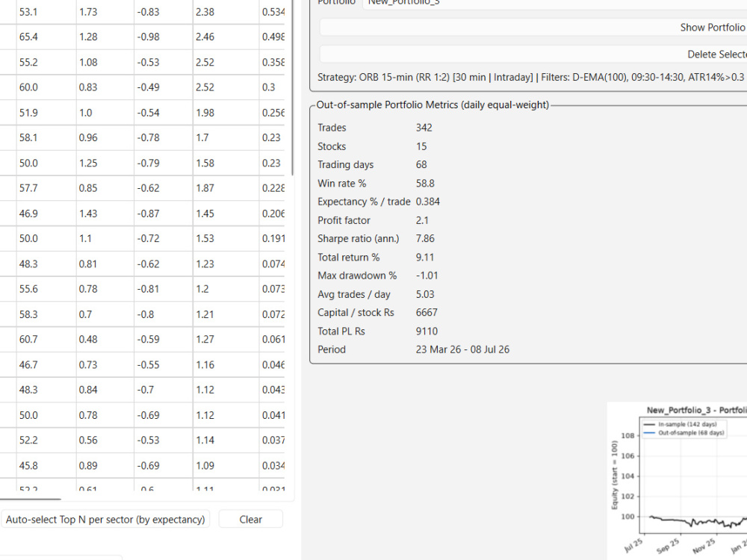Viewport: 747px width, 560px height.
Task: Pick the cell showing -0.87
Action: (164, 214)
